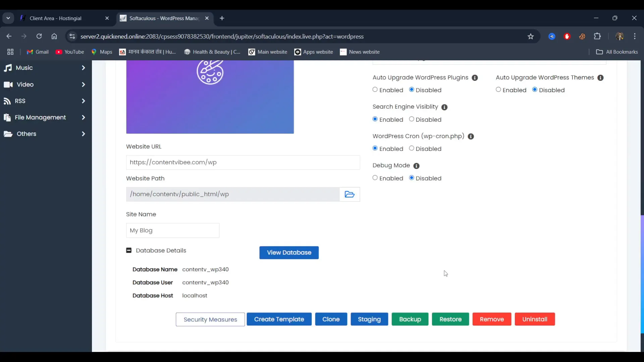Click the orange cookie extension icon
Viewport: 644px width, 362px height.
tap(582, 37)
